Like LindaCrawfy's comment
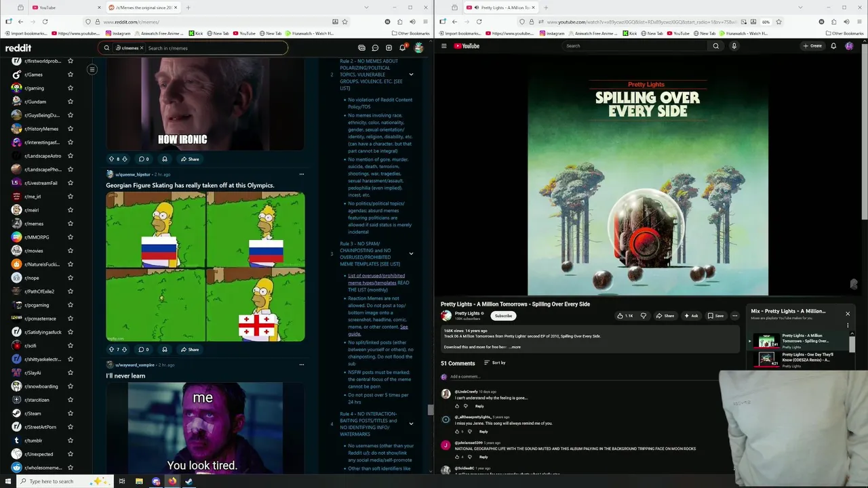This screenshot has width=868, height=488. coord(457,406)
